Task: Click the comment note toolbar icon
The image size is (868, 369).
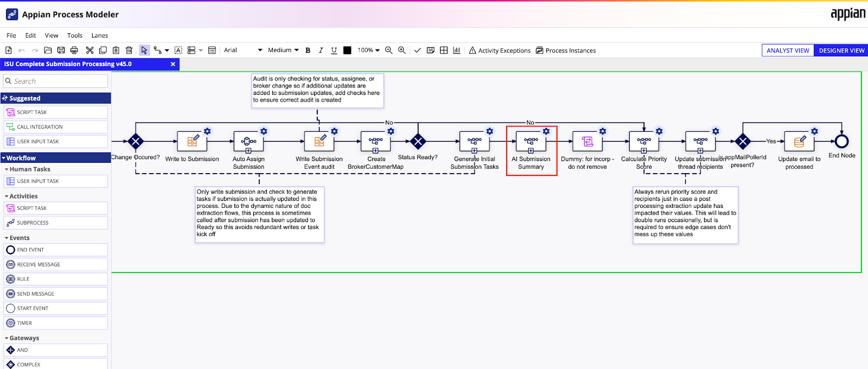Action: 431,50
